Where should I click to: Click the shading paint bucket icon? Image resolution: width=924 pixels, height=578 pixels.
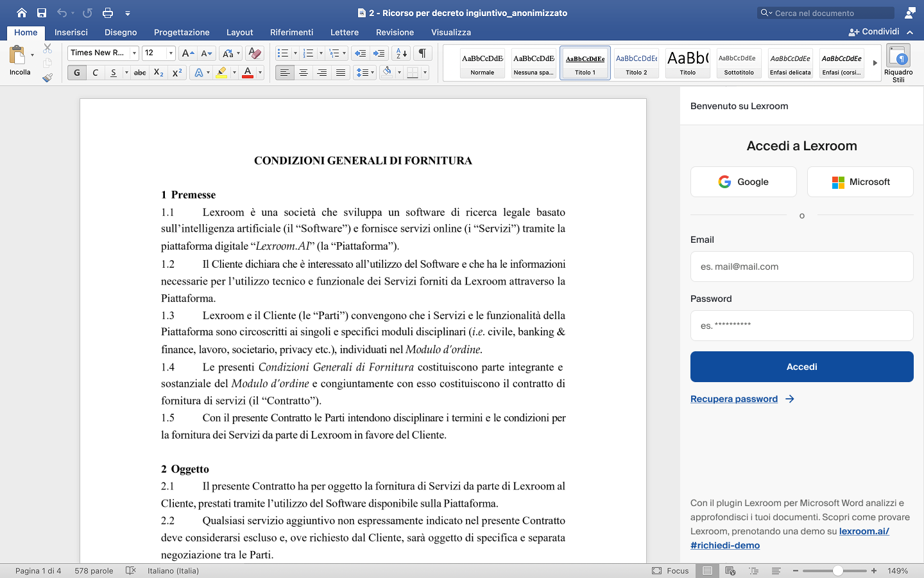coord(387,72)
